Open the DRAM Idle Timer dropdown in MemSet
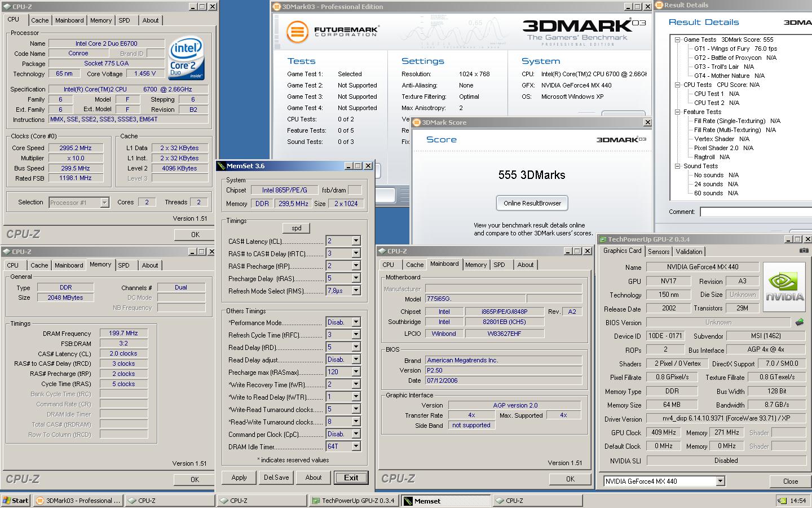 click(x=356, y=446)
